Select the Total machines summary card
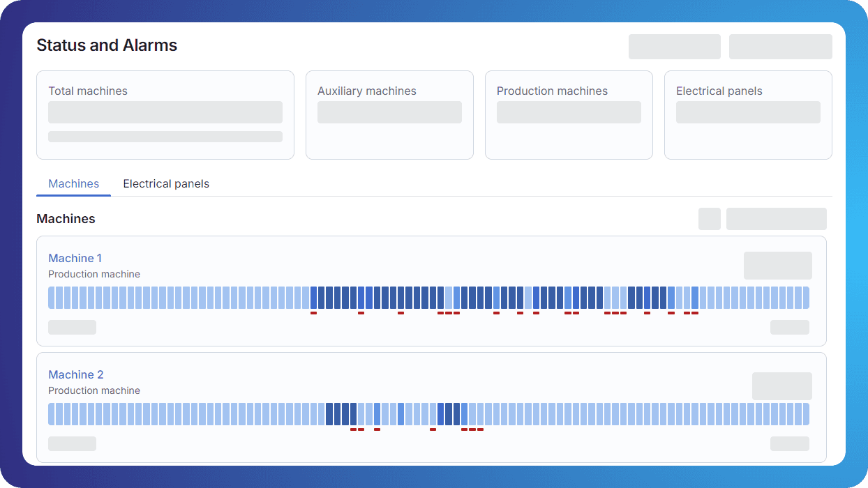 (165, 115)
